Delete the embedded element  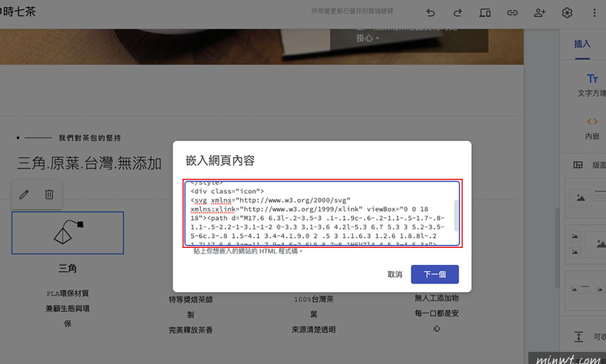coord(49,194)
